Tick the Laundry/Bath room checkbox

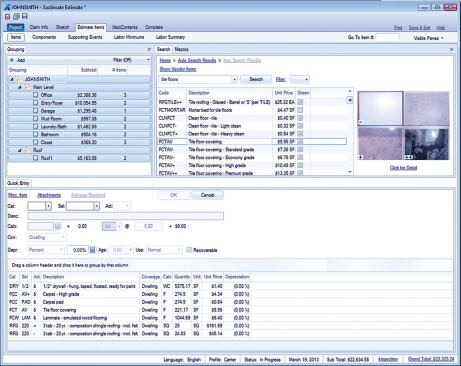click(x=36, y=127)
